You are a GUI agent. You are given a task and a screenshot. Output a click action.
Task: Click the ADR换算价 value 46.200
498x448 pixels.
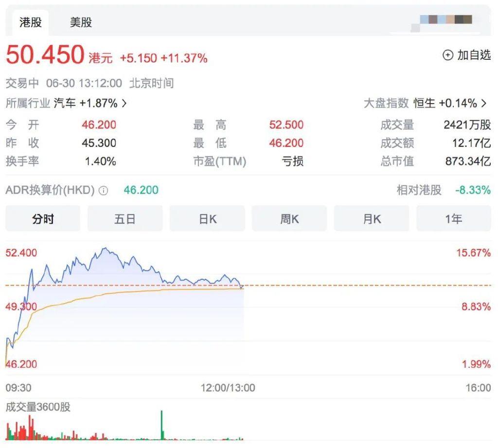pos(141,190)
